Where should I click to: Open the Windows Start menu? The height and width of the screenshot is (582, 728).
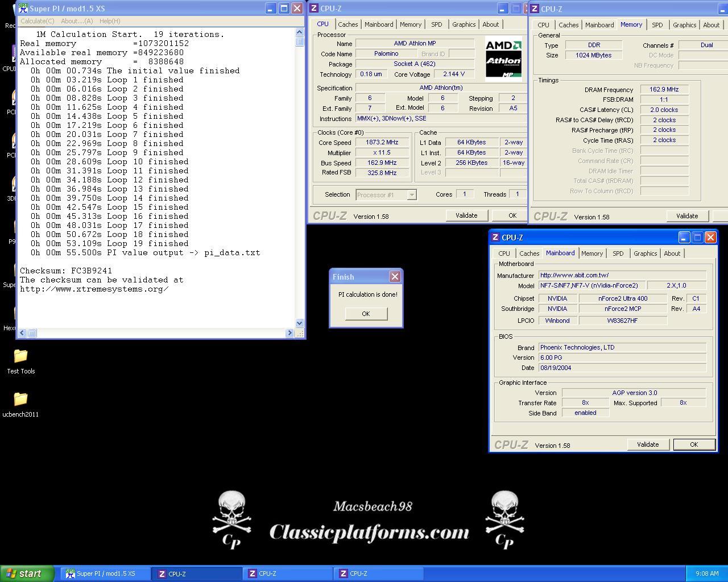pos(27,573)
